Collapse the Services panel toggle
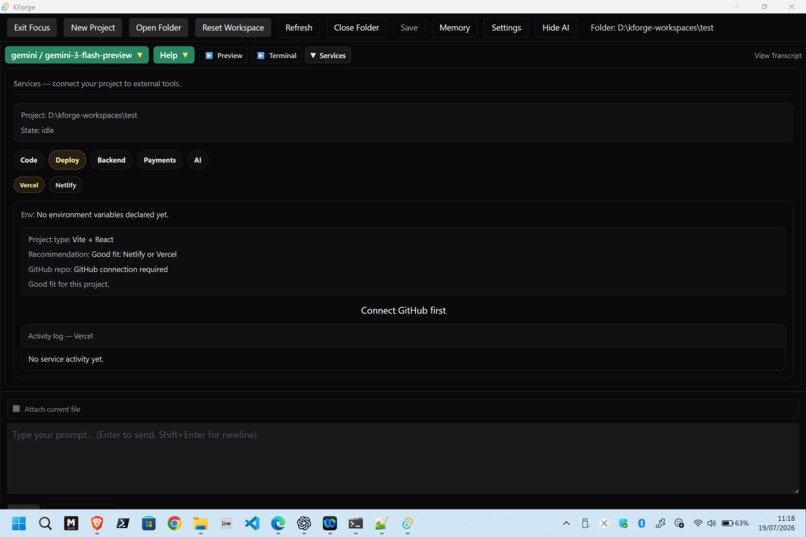 tap(327, 55)
